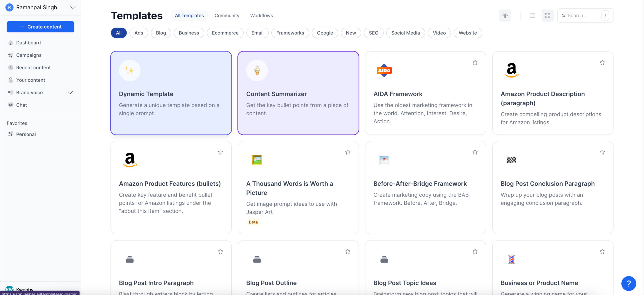Screen dimensions: 644x295
Task: Toggle favorite star on Amazon Product Features
Action: (x=220, y=152)
